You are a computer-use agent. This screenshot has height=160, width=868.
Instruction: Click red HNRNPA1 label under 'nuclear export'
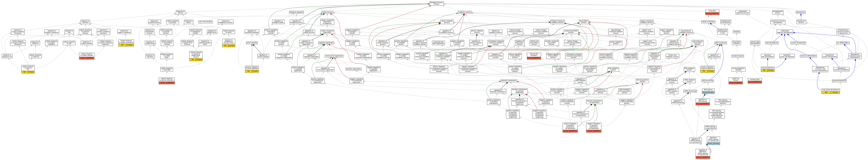tap(758, 82)
